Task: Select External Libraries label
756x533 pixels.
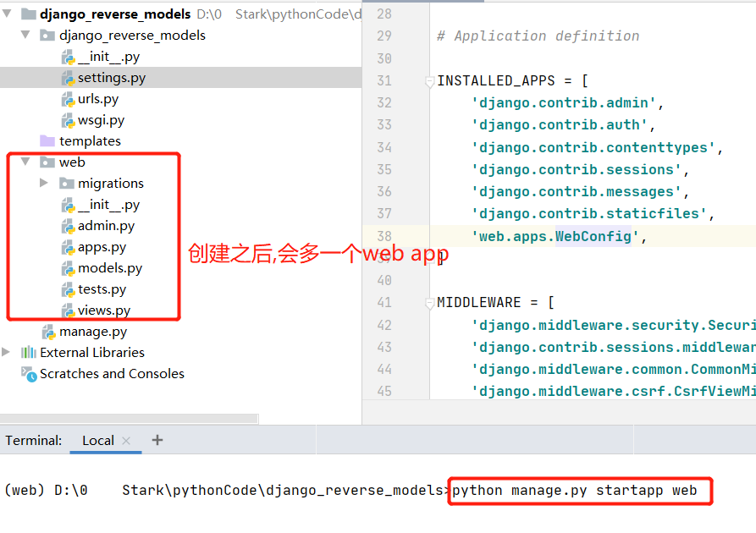Action: [92, 352]
